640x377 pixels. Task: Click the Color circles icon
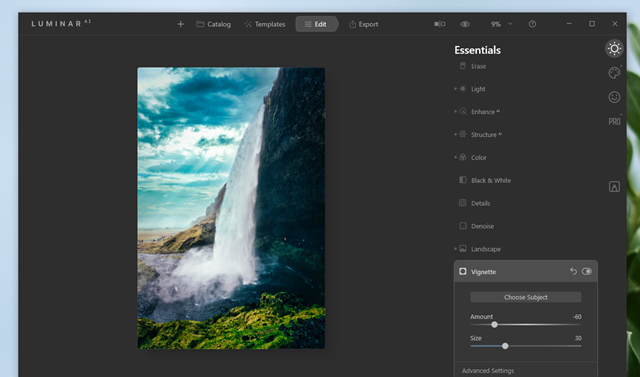462,157
